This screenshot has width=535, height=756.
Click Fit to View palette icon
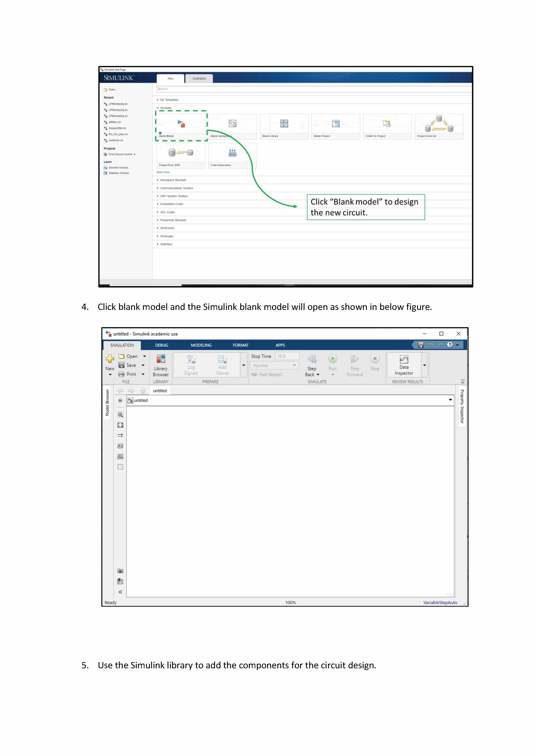[120, 425]
